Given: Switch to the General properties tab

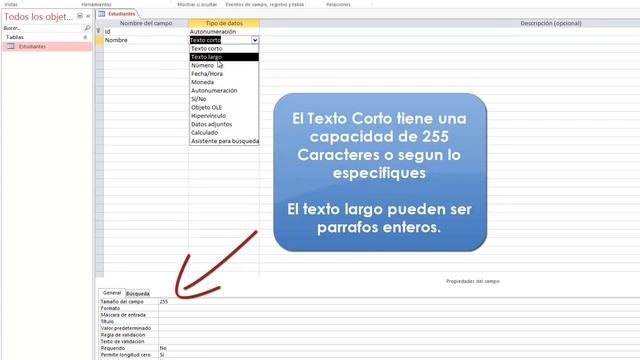Looking at the screenshot, I should (111, 293).
